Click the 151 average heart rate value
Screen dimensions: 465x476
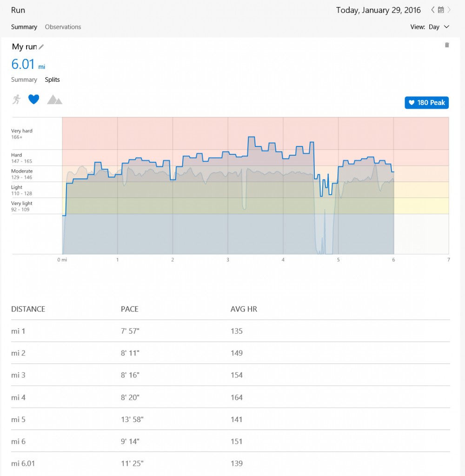(237, 442)
